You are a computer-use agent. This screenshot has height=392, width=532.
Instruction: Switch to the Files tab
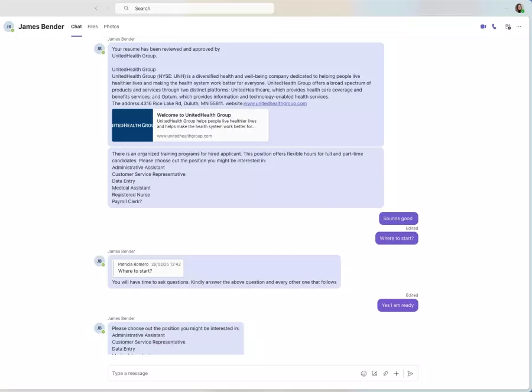point(93,27)
